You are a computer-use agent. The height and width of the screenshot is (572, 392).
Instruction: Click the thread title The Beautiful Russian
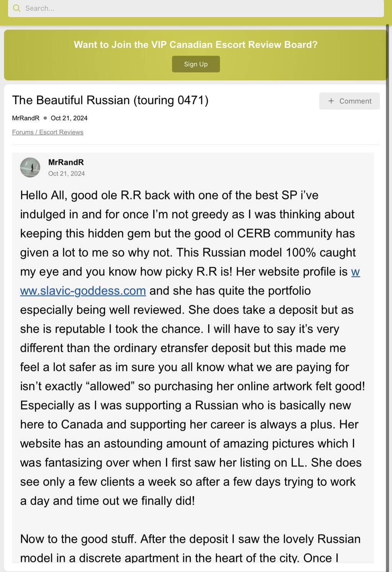[x=110, y=100]
